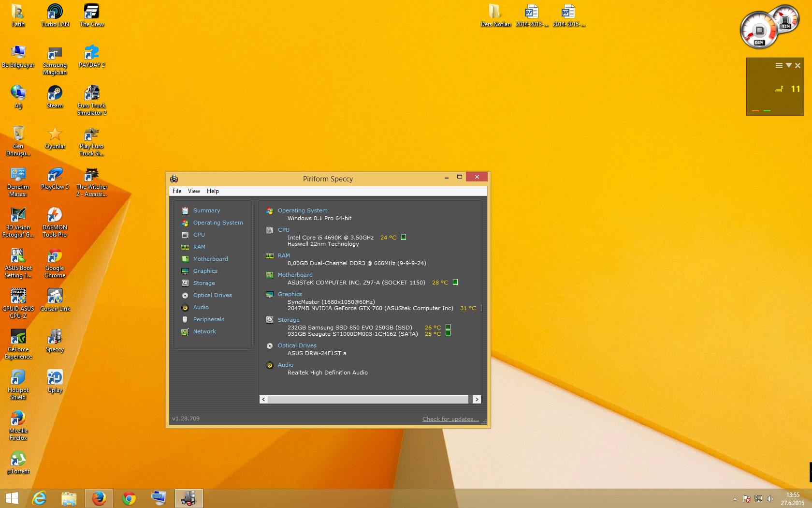The width and height of the screenshot is (812, 508).
Task: Click the GeForce Experience desktop icon
Action: (18, 344)
